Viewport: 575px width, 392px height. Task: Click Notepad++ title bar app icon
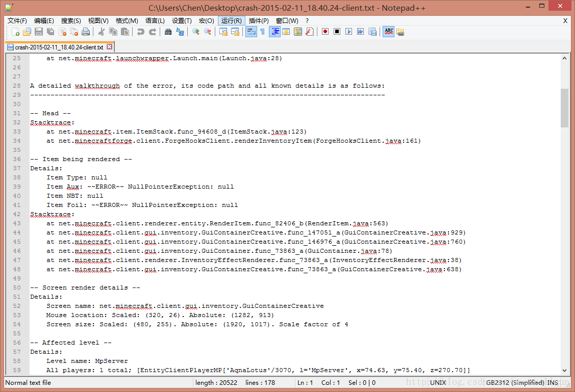coord(9,7)
